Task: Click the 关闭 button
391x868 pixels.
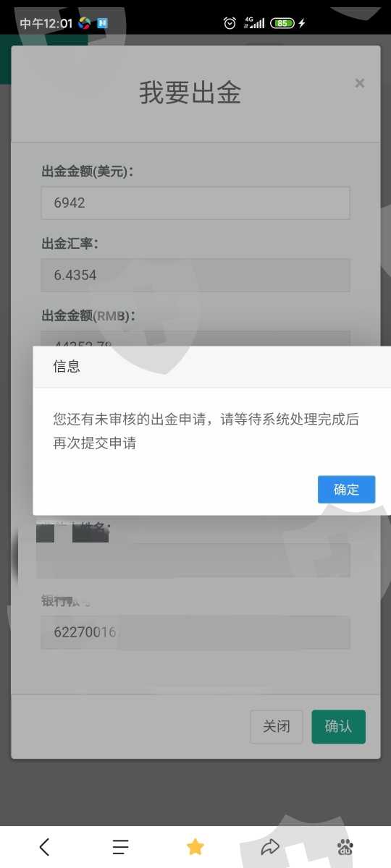Action: pyautogui.click(x=276, y=726)
